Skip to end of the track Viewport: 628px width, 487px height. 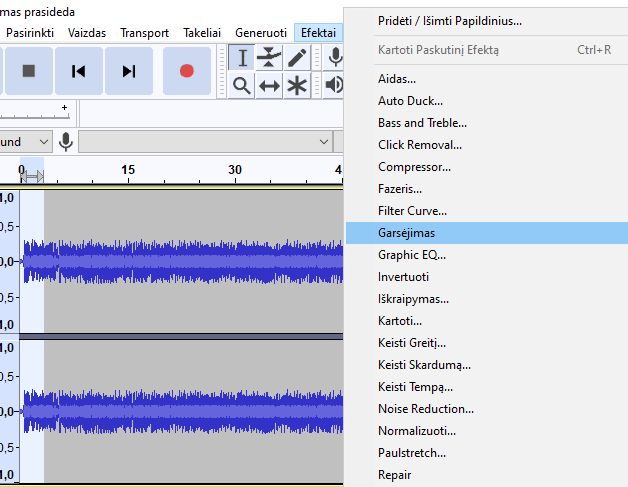[129, 71]
